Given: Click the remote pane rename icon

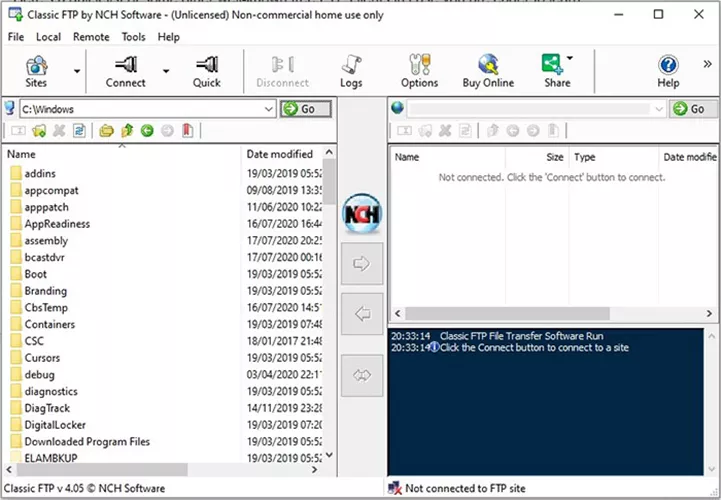Looking at the screenshot, I should (x=404, y=131).
